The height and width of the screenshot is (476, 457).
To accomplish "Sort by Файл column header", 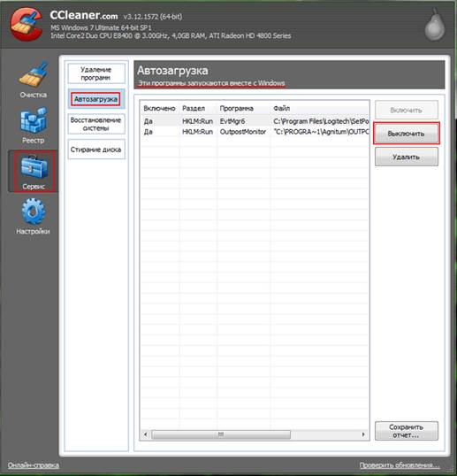I will click(320, 108).
